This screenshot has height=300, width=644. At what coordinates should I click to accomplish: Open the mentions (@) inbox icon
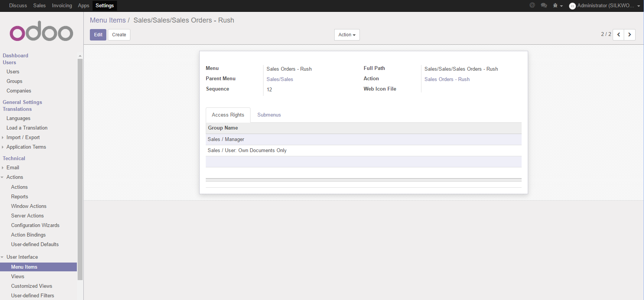click(x=532, y=5)
